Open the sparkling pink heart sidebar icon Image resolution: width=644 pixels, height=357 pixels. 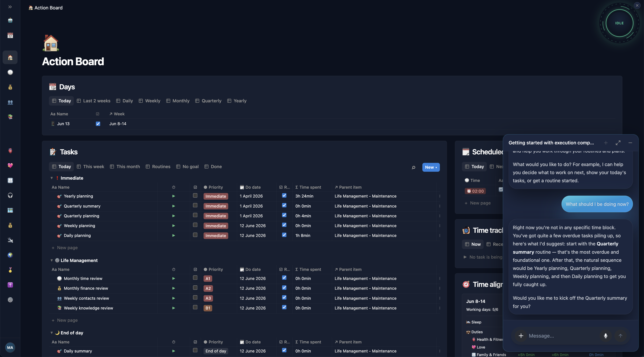click(x=10, y=165)
